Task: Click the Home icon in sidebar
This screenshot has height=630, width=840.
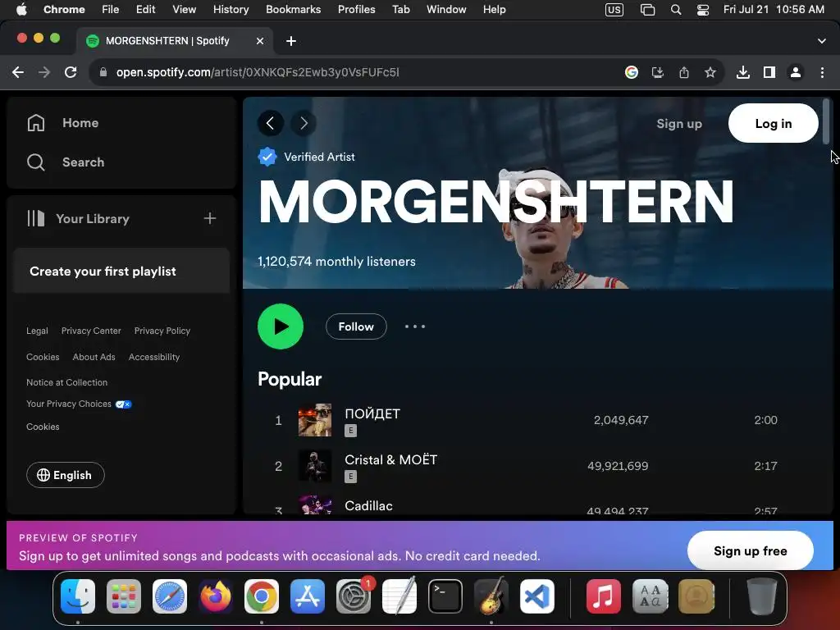Action: pyautogui.click(x=36, y=123)
